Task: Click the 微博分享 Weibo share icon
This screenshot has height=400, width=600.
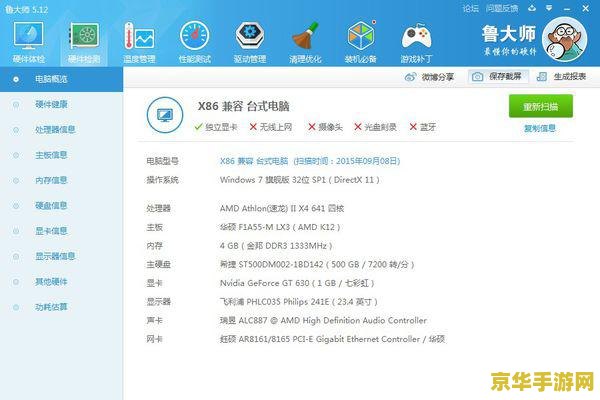Action: point(410,77)
